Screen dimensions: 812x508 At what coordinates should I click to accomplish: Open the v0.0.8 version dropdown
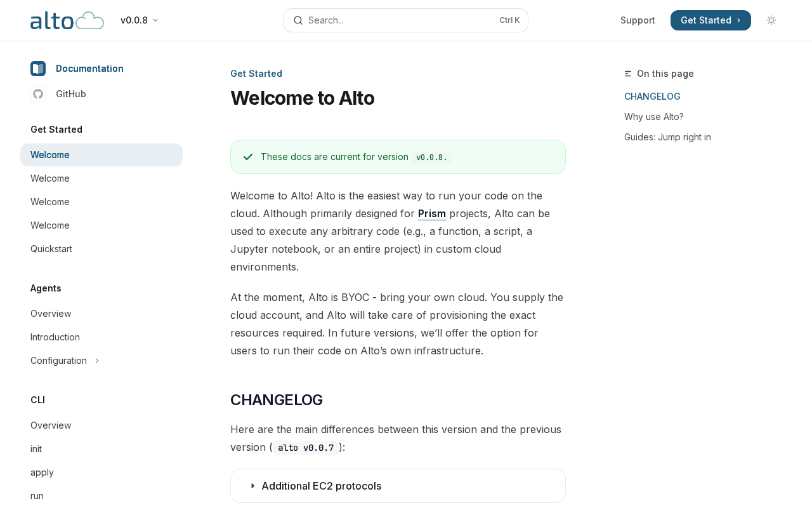click(x=140, y=20)
